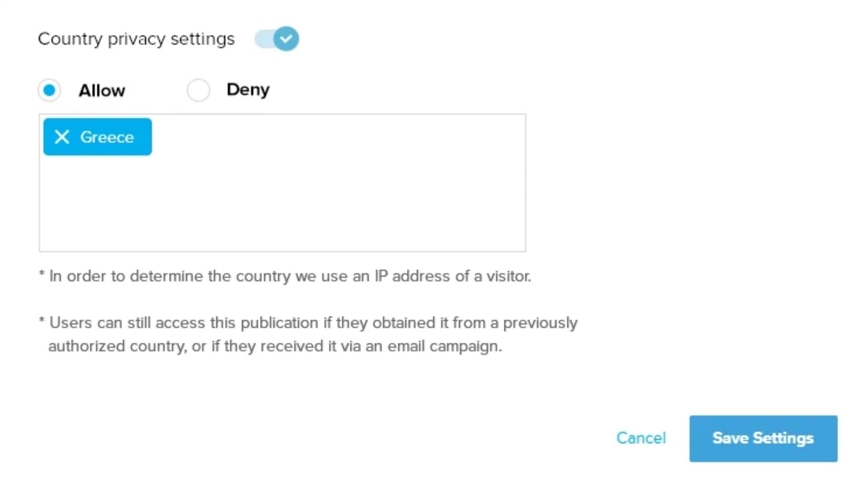
Task: Click the "Users can still access" note line
Action: click(313, 323)
